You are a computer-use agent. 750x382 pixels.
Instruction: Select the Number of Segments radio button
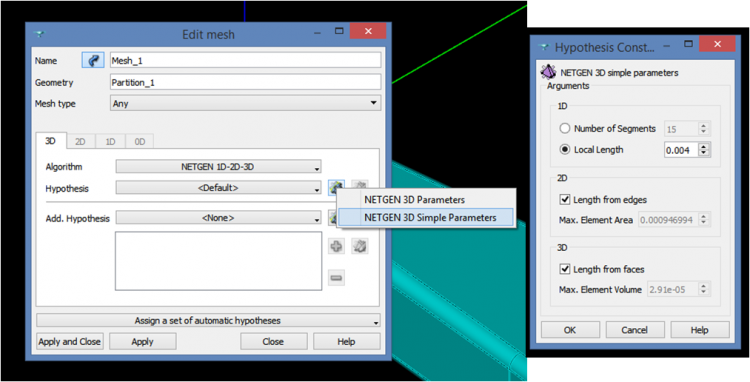point(565,128)
